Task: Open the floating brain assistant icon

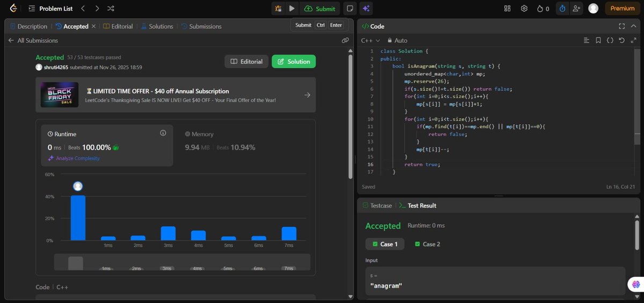Action: coord(635,285)
